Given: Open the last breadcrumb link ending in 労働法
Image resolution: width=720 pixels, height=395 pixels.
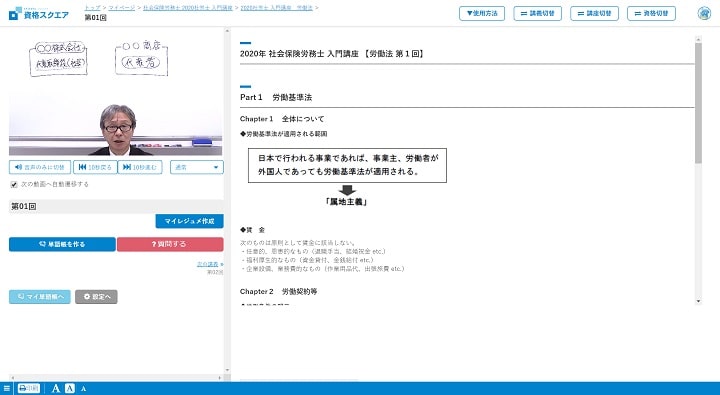Looking at the screenshot, I should click(x=276, y=8).
